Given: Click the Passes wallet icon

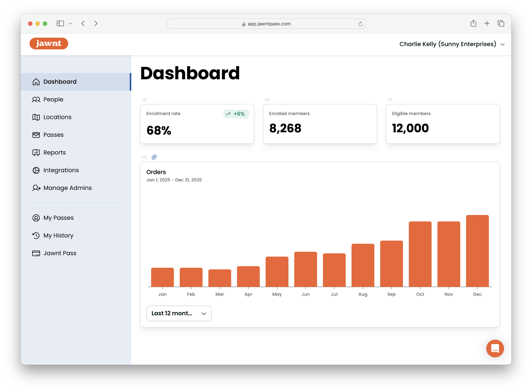Looking at the screenshot, I should (36, 135).
